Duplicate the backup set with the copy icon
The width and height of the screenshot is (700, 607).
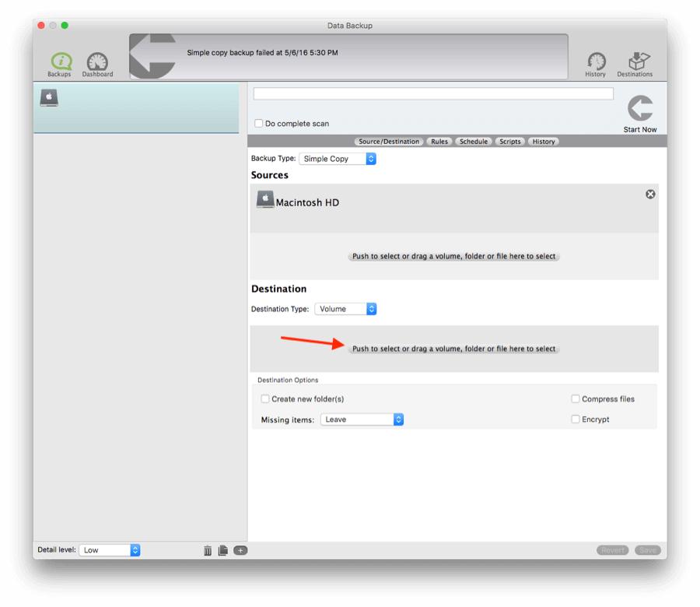pos(223,549)
